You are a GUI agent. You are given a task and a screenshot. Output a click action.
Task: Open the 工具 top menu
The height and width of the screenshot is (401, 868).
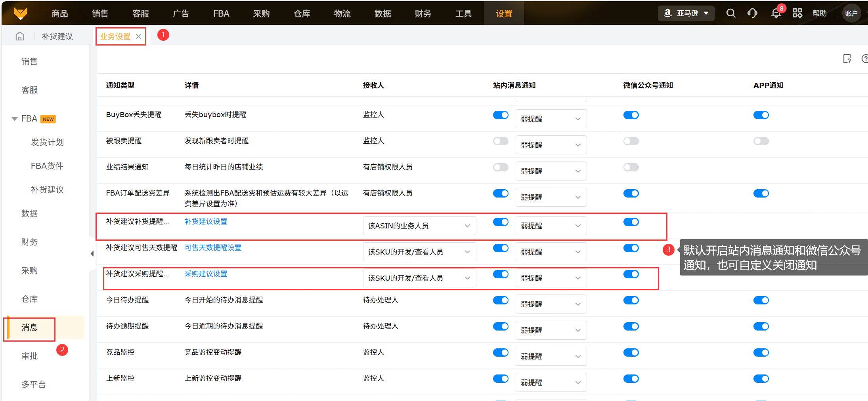[x=463, y=13]
